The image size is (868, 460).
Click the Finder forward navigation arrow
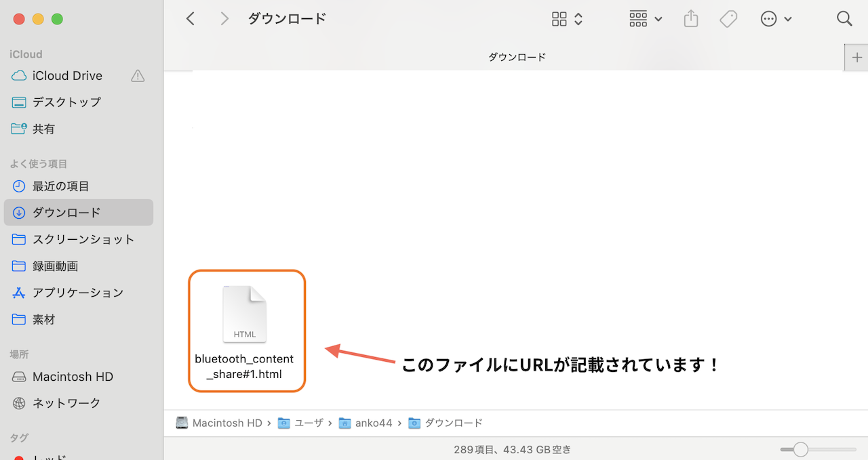tap(224, 19)
